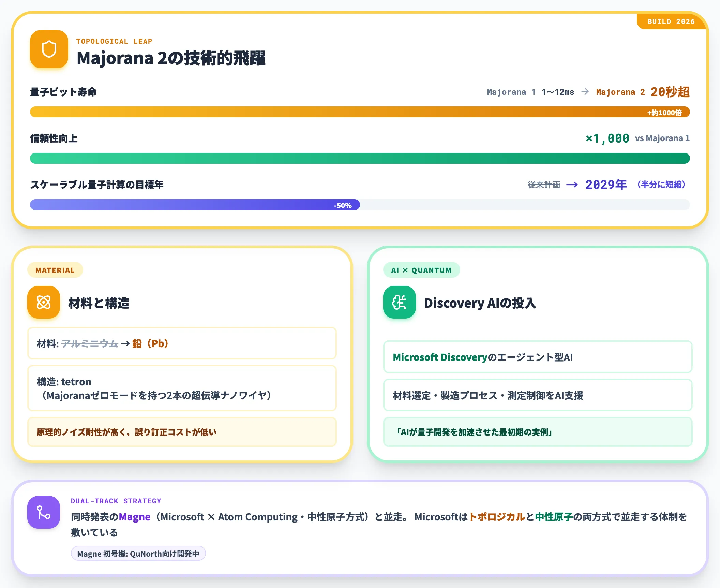Viewport: 720px width, 588px height.
Task: Click the Majorana 1 1〜12ms text
Action: pos(530,92)
